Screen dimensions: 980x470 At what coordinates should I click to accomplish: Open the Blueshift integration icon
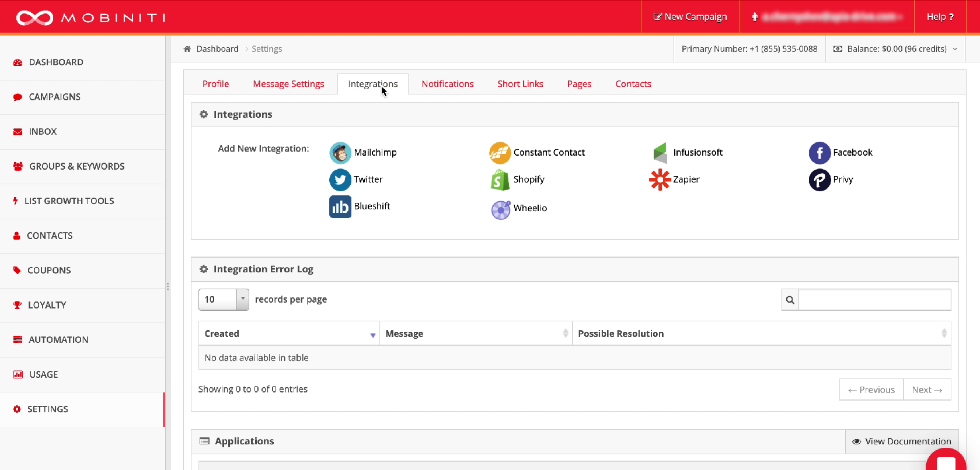pos(340,207)
